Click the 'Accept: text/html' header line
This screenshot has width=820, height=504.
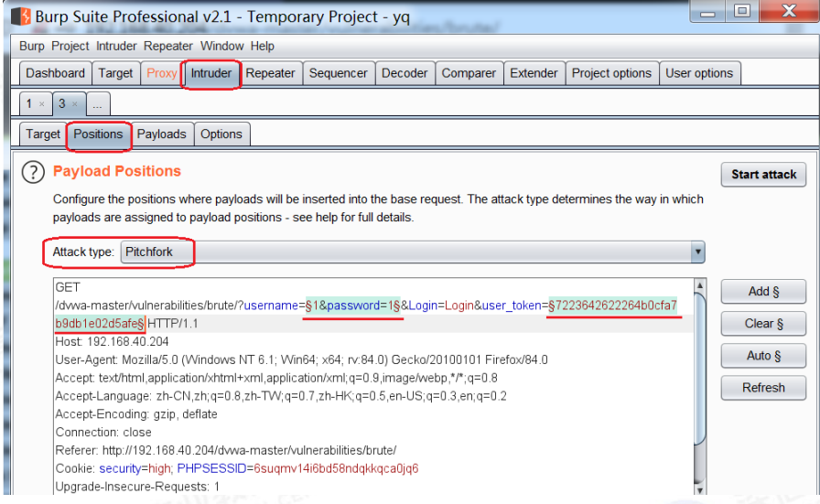276,378
